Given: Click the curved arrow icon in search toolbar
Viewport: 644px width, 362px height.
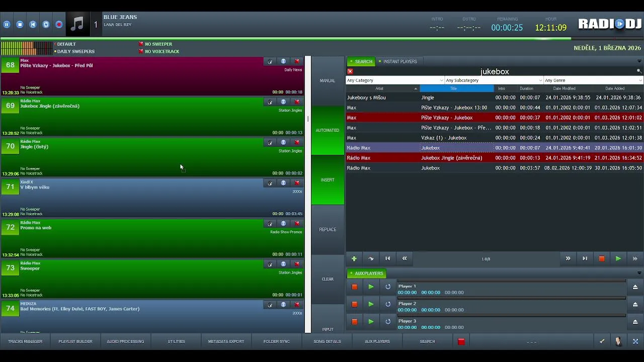Looking at the screenshot, I should click(x=371, y=259).
